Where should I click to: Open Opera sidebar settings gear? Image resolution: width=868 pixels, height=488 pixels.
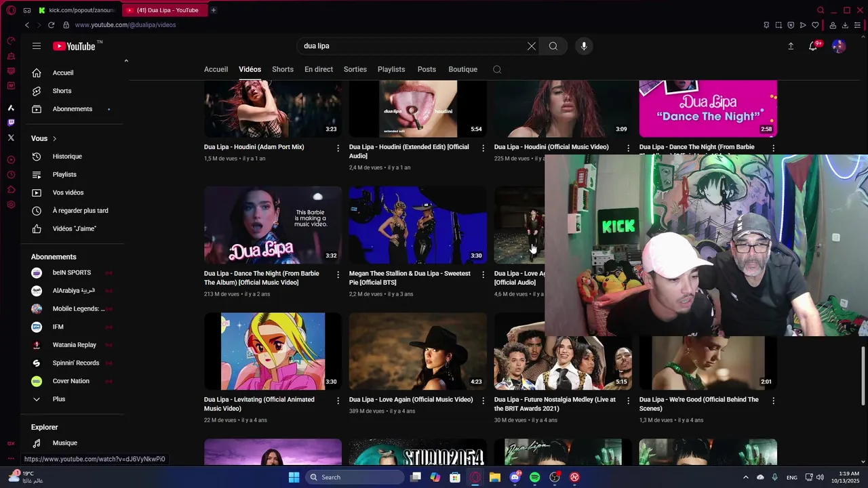pyautogui.click(x=11, y=205)
